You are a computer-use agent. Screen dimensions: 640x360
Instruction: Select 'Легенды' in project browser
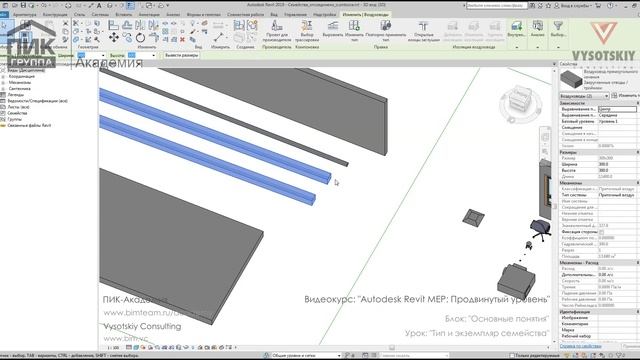(16, 95)
